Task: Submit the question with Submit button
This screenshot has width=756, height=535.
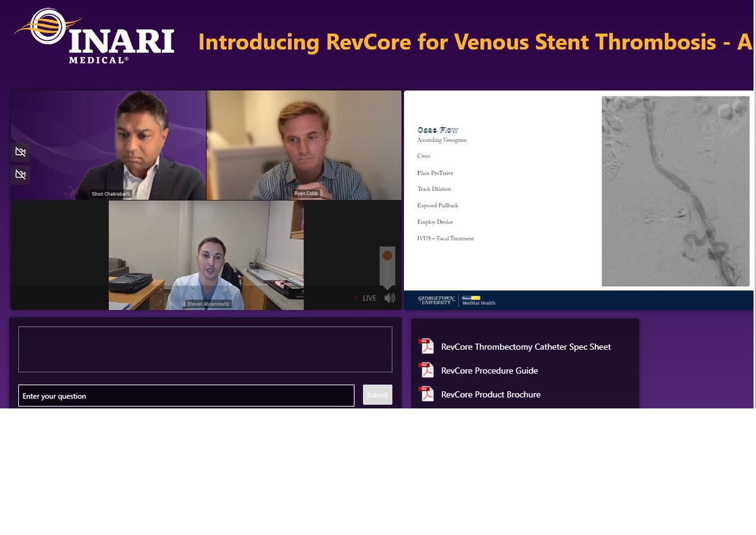Action: point(377,395)
